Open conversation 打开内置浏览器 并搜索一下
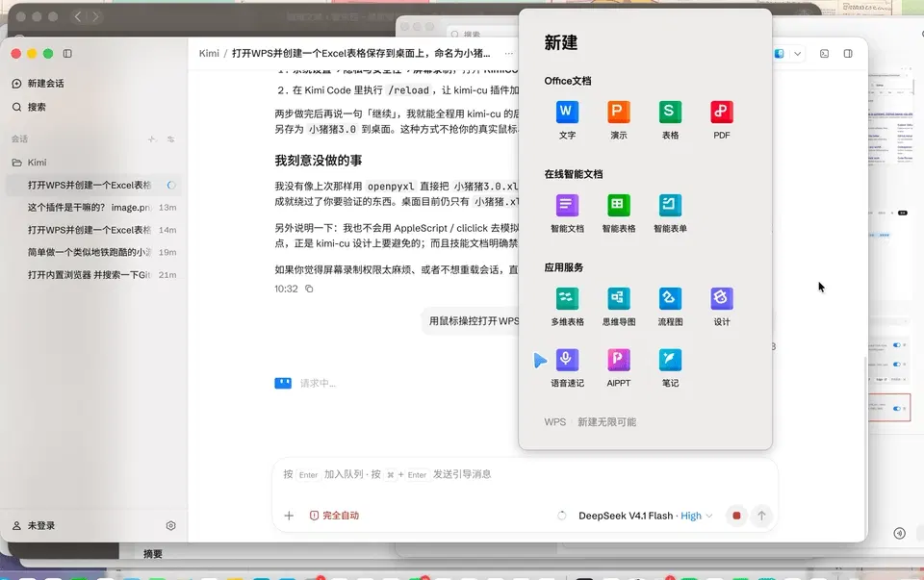 pyautogui.click(x=94, y=274)
